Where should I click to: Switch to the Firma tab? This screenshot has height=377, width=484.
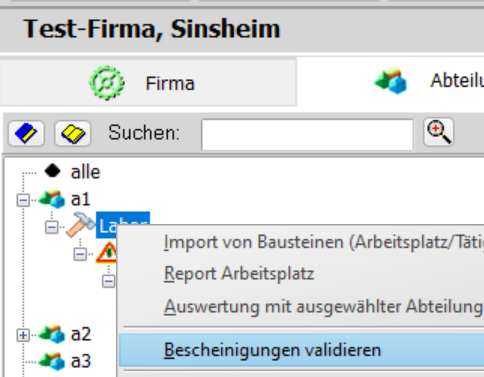(148, 82)
